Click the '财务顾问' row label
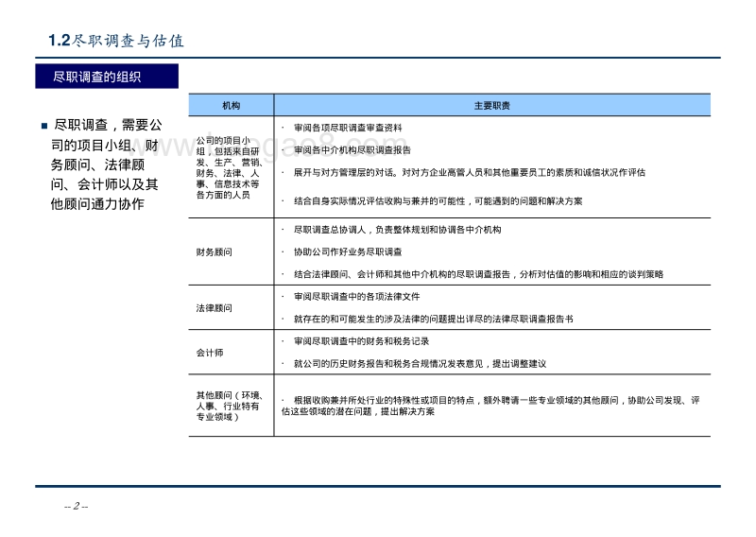 click(x=215, y=251)
